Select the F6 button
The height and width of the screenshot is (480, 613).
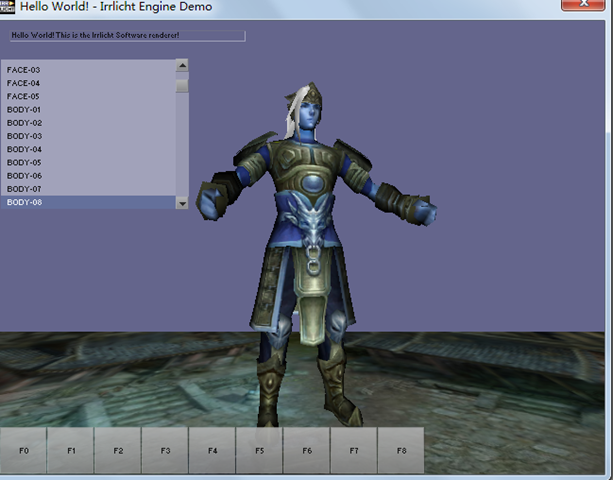point(307,451)
